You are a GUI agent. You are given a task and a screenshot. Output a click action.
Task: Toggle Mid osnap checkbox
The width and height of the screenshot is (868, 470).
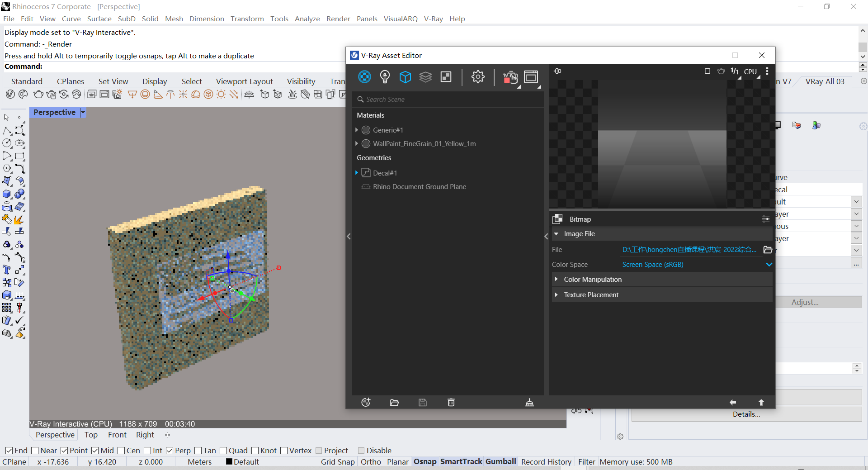point(95,451)
